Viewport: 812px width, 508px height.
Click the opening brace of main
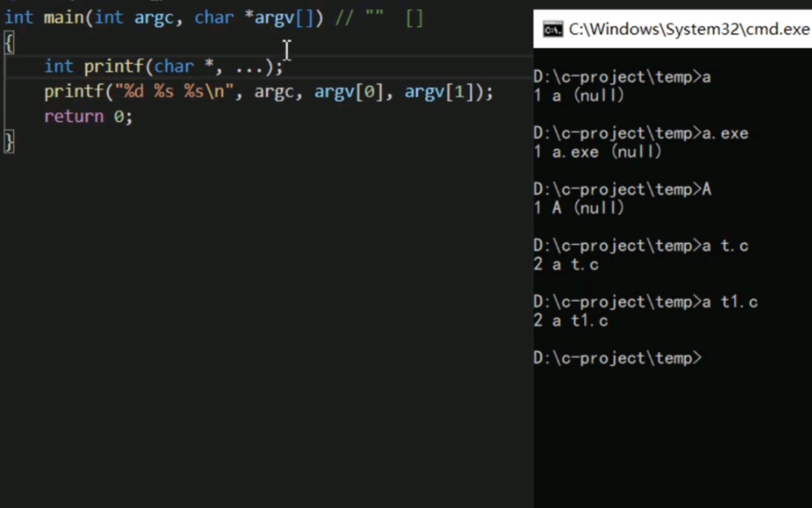click(9, 43)
